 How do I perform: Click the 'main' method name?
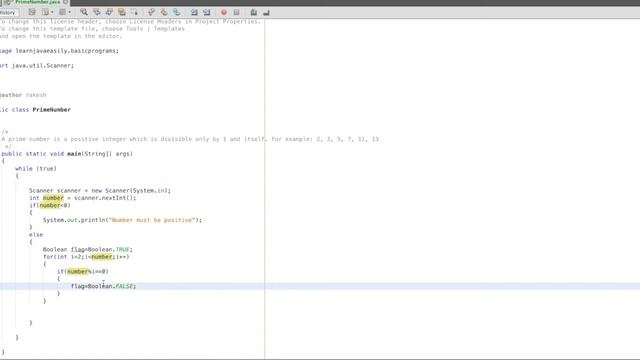[74, 154]
